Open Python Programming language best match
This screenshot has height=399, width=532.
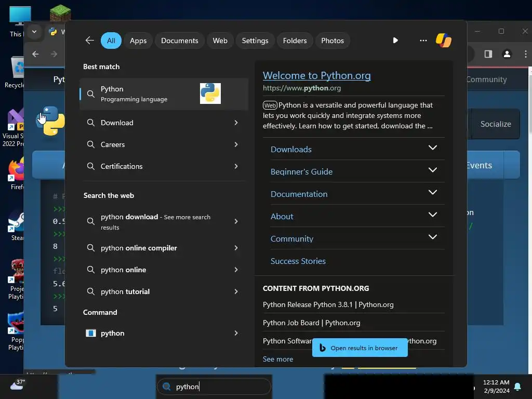tap(164, 94)
